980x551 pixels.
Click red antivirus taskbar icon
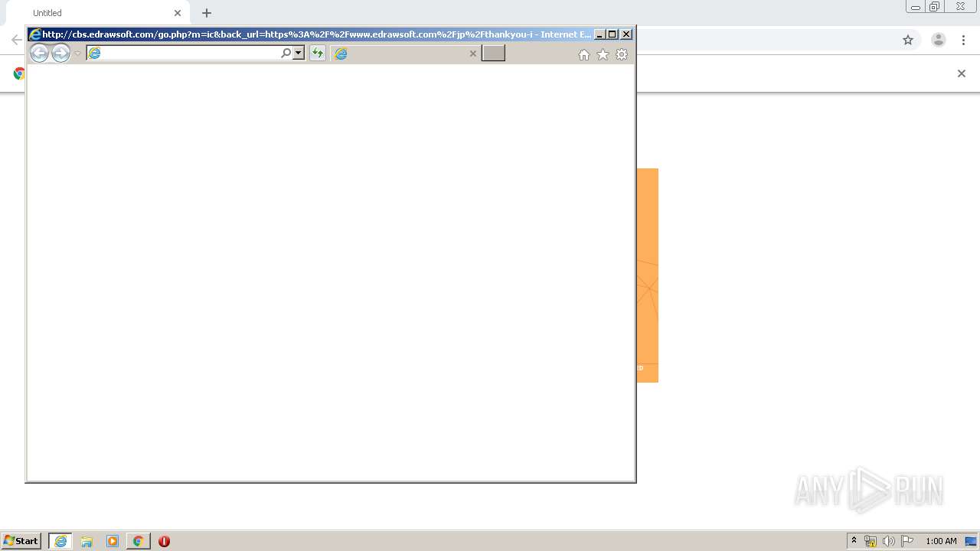pyautogui.click(x=164, y=541)
